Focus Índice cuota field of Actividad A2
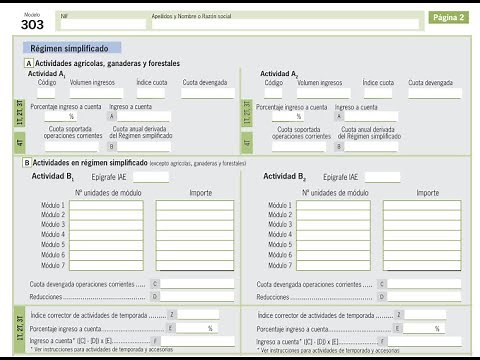Screen dimensions: 480x360 tap(378, 93)
